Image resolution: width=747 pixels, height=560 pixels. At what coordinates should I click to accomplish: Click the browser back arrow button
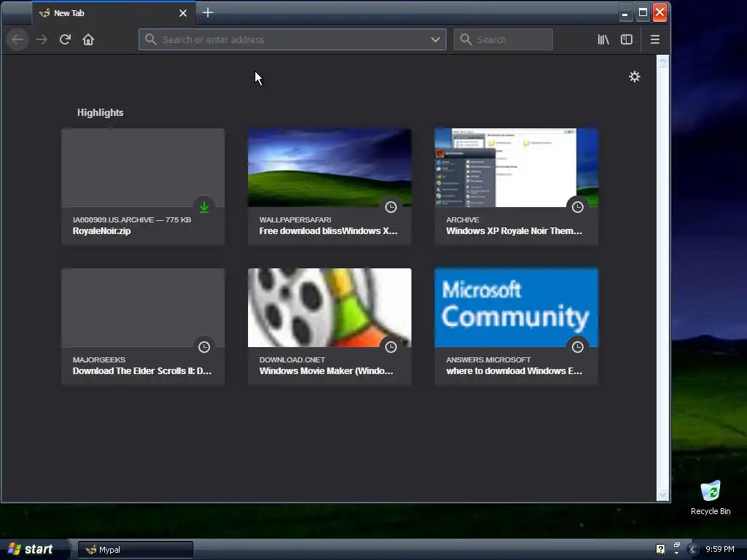(18, 39)
